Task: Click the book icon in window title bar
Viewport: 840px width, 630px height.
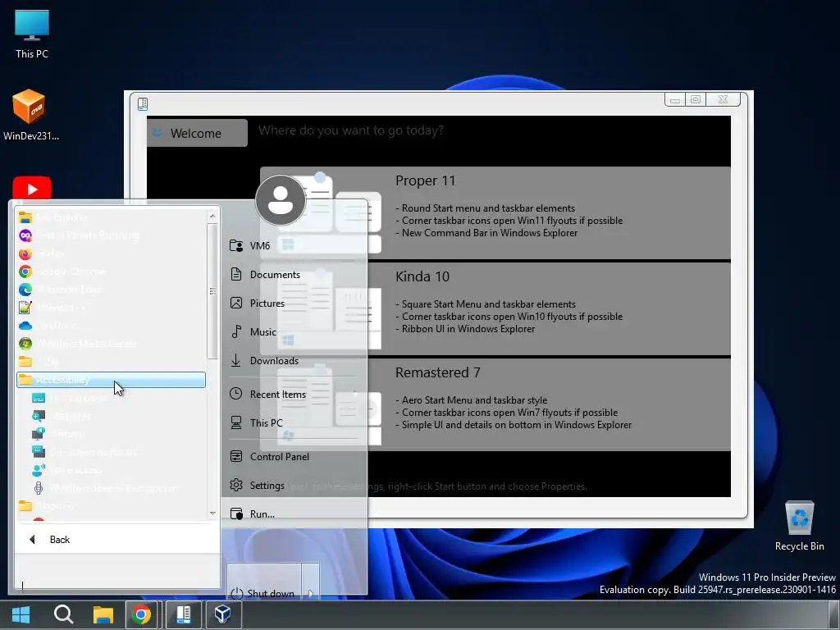Action: pyautogui.click(x=143, y=104)
